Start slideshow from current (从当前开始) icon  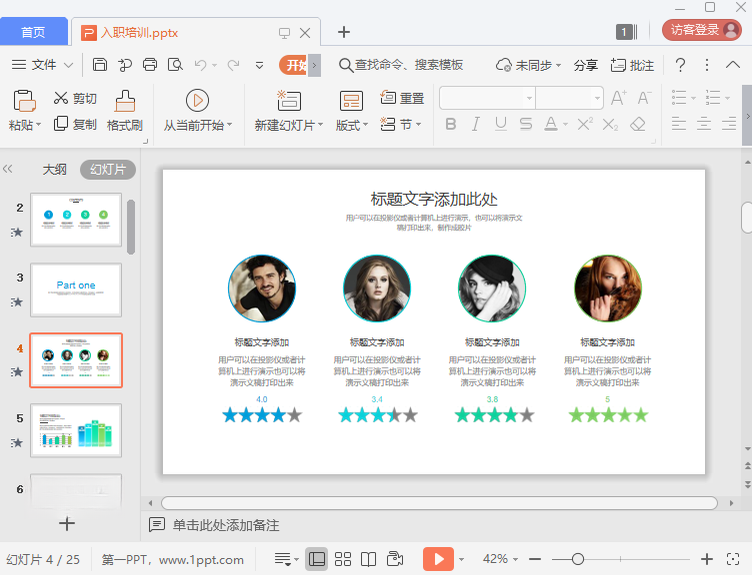coord(197,101)
